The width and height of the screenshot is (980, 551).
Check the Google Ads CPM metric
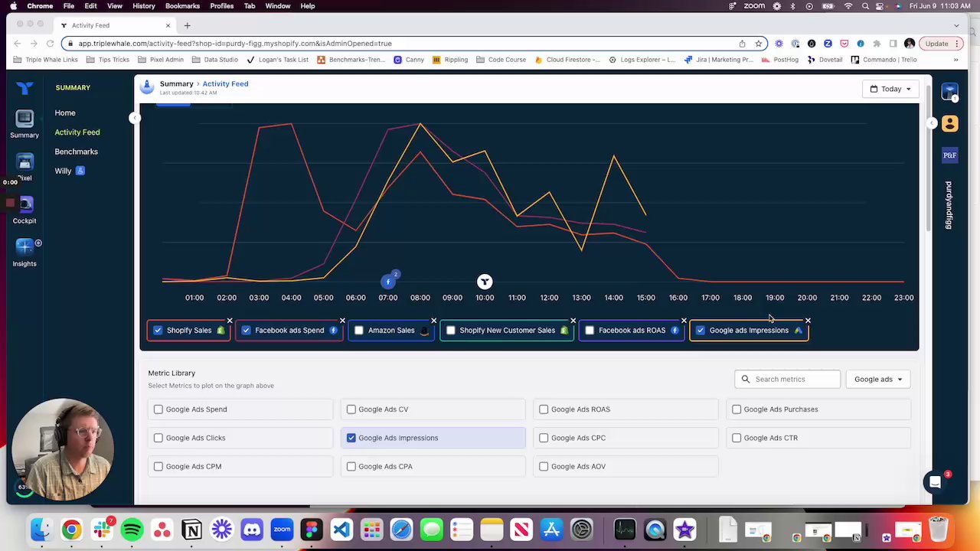158,466
